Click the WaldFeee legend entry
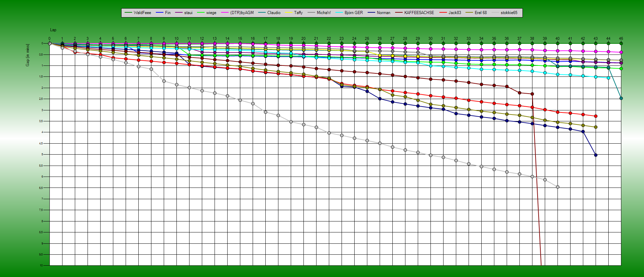The image size is (644, 277). (138, 13)
